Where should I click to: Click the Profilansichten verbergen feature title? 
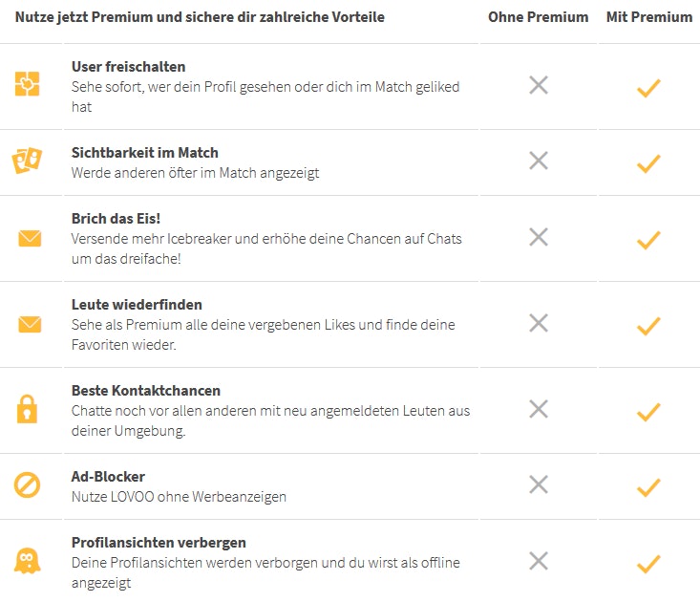pos(159,543)
